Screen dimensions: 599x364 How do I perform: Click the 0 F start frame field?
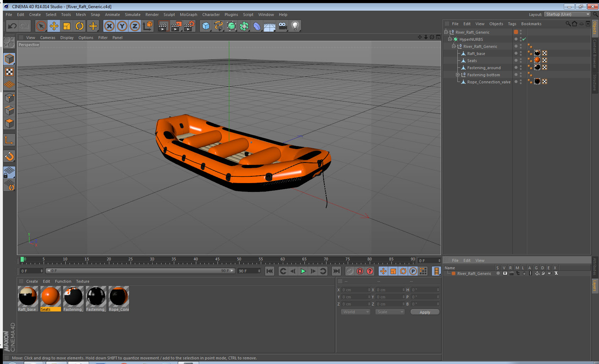(32, 271)
